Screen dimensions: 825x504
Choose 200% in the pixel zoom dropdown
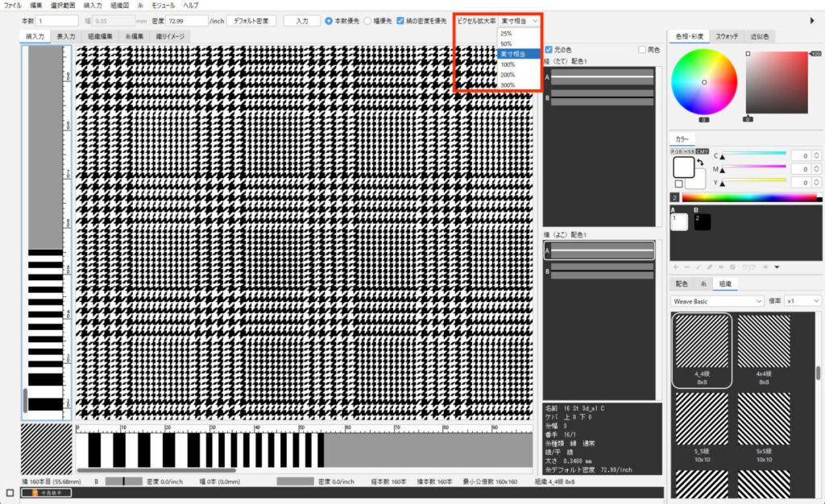click(508, 74)
